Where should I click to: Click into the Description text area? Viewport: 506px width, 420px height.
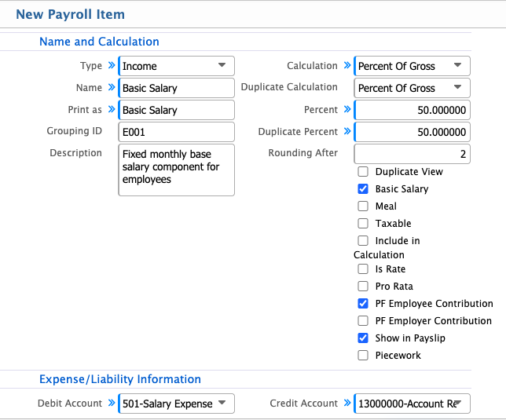[176, 169]
